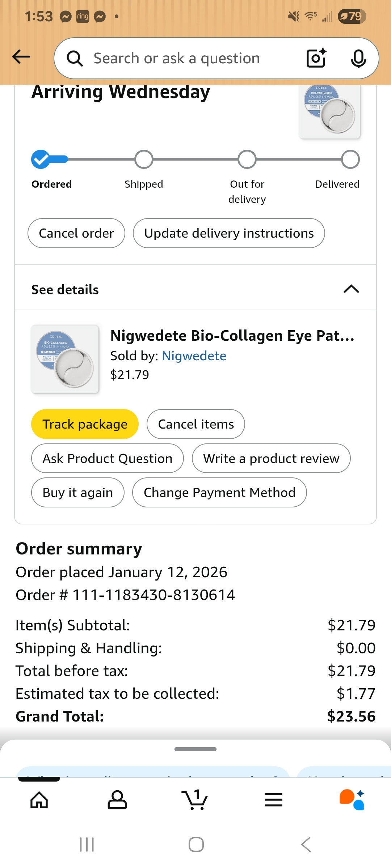Open the Rufus AI assistant icon
The height and width of the screenshot is (868, 391).
pos(352,800)
